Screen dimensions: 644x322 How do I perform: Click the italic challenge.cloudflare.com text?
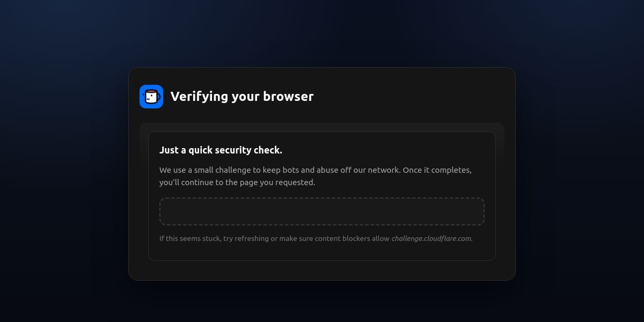click(x=432, y=238)
